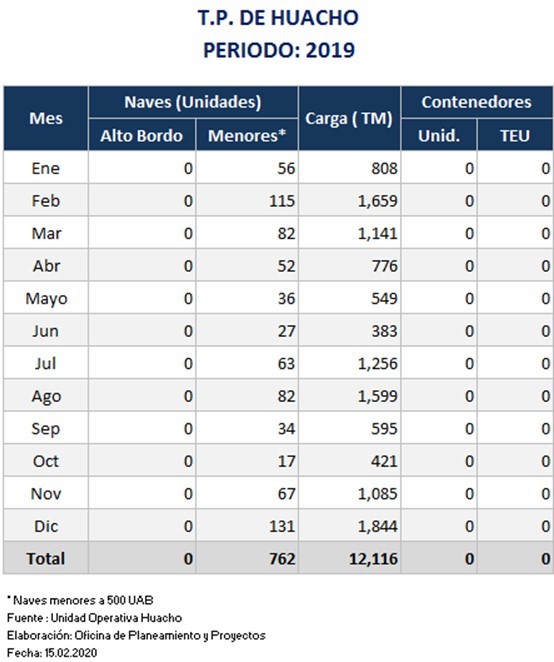The image size is (554, 662).
Task: Click the Contenedores header cell
Action: click(477, 102)
